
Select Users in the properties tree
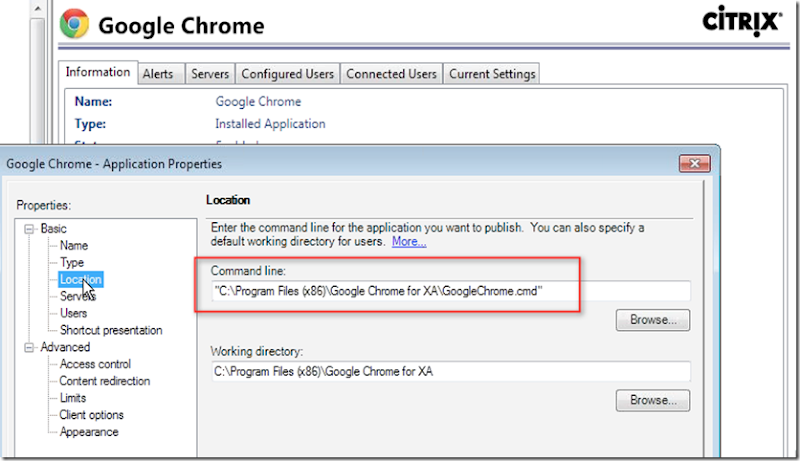(74, 313)
